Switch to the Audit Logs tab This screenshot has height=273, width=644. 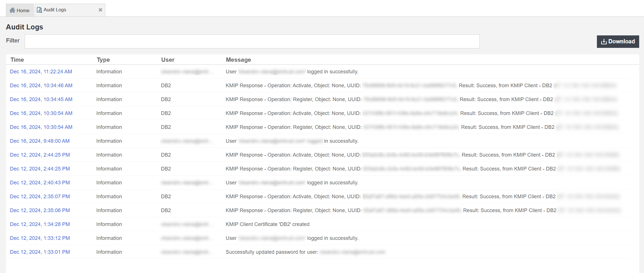tap(55, 10)
